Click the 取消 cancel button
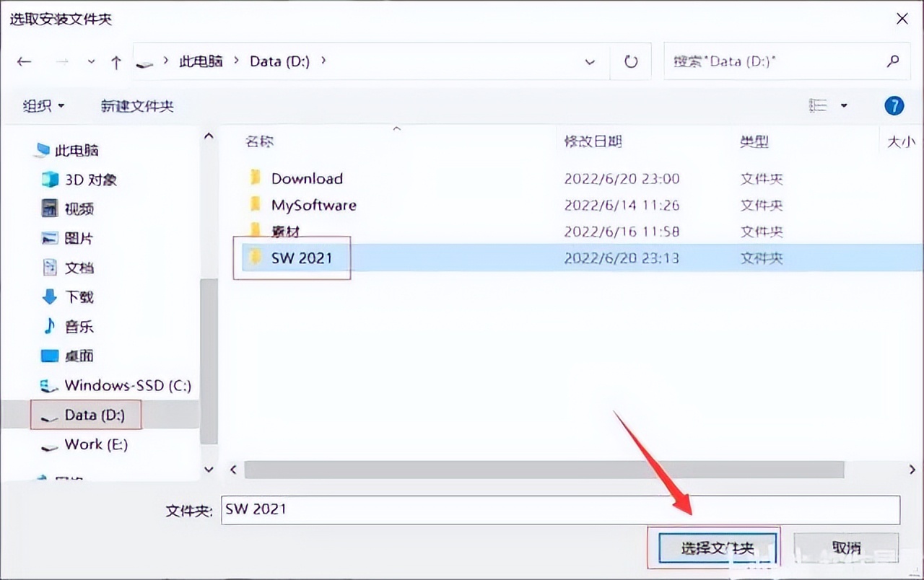 coord(846,548)
